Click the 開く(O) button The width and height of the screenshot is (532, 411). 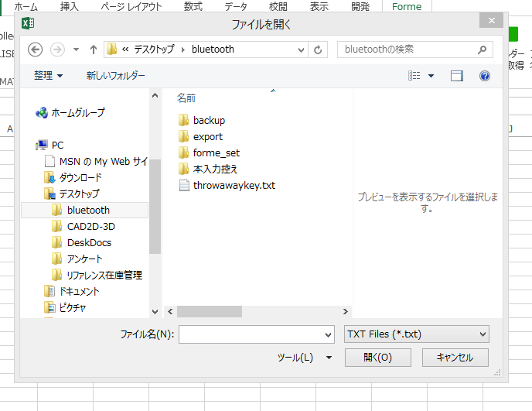click(x=377, y=358)
